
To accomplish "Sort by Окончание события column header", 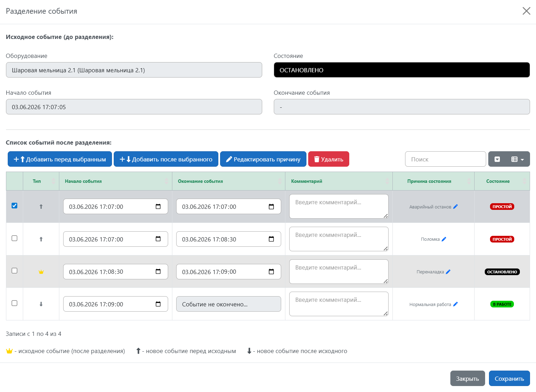I will pos(229,181).
